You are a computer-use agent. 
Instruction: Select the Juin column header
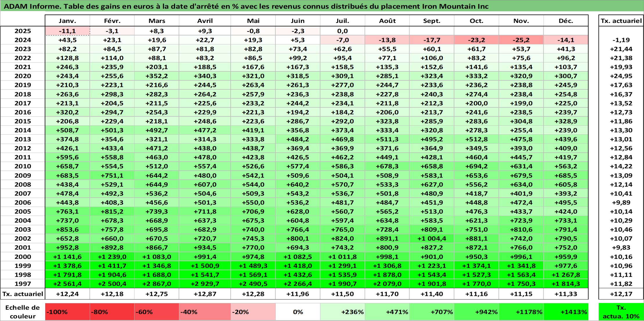pos(298,21)
